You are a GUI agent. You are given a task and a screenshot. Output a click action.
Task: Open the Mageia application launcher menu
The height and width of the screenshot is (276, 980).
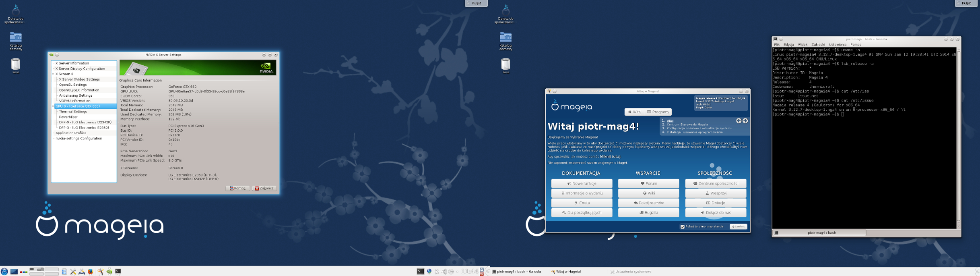pyautogui.click(x=4, y=272)
